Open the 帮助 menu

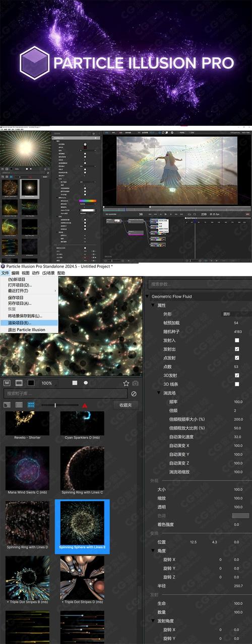click(x=61, y=273)
